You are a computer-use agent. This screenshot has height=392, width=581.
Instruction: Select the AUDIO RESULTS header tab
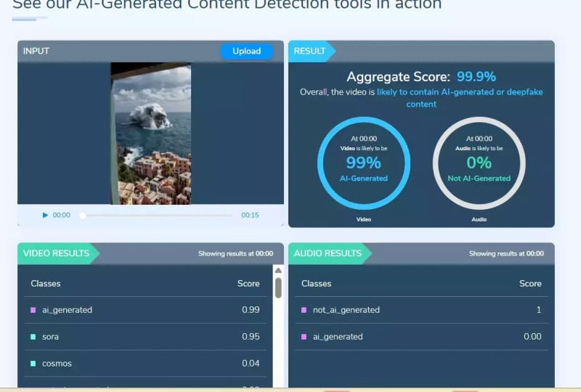(328, 253)
